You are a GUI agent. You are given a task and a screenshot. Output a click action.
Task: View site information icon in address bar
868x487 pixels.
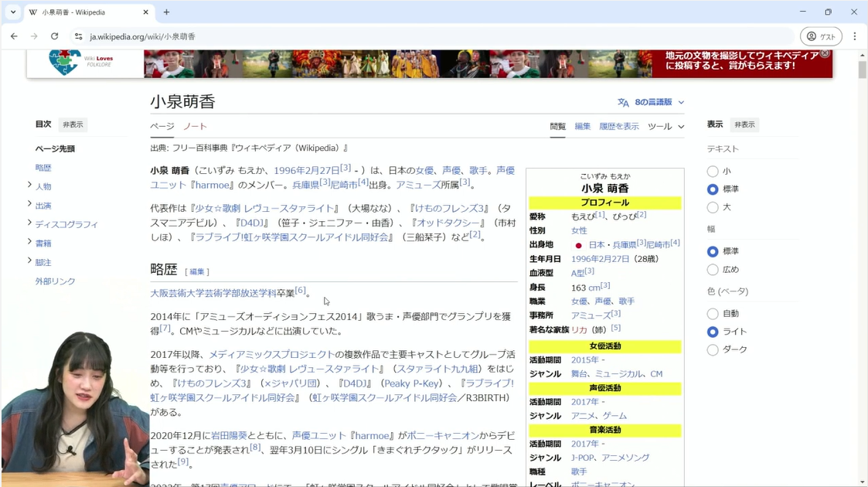(x=79, y=36)
